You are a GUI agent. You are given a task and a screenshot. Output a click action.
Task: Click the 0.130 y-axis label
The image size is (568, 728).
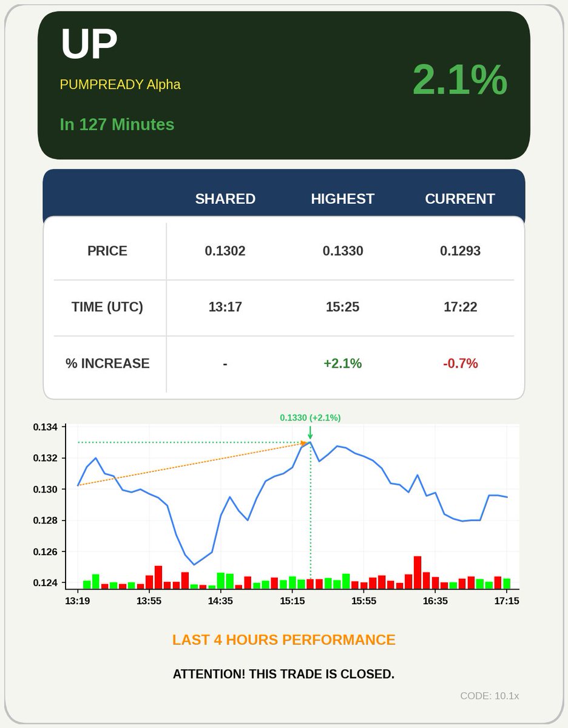click(46, 490)
